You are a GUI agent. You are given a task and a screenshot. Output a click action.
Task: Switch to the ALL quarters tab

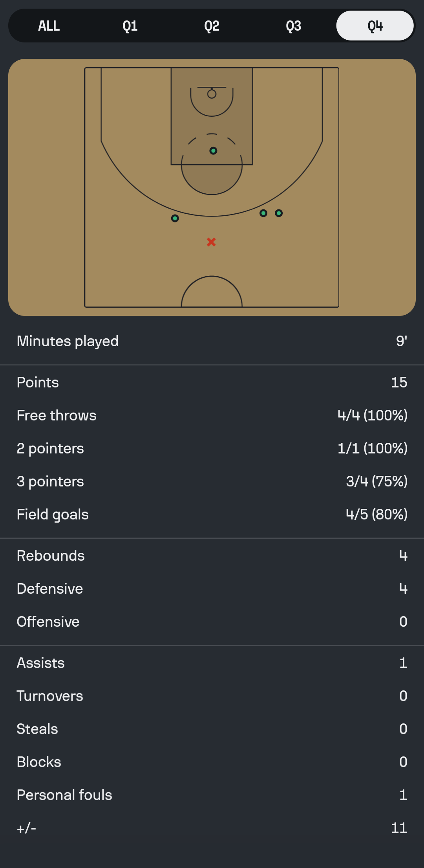click(49, 26)
